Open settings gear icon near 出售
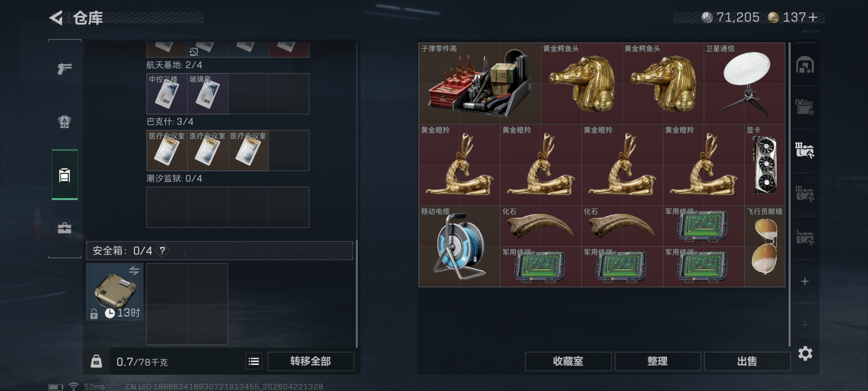 [x=805, y=354]
